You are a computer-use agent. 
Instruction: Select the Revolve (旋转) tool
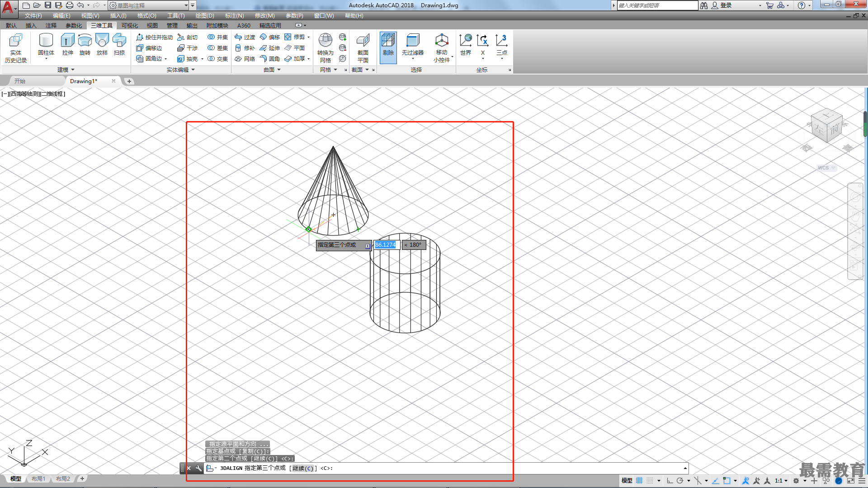(85, 44)
